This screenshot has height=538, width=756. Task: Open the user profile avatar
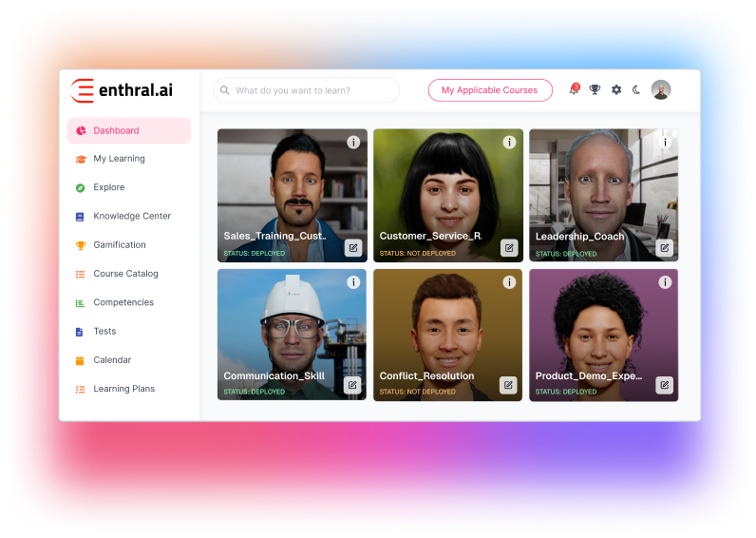(661, 89)
